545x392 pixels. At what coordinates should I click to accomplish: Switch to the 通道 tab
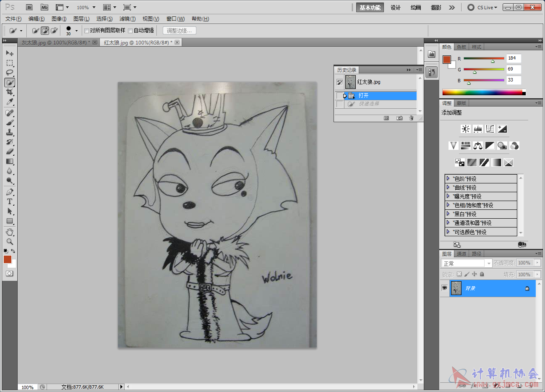[x=462, y=254]
